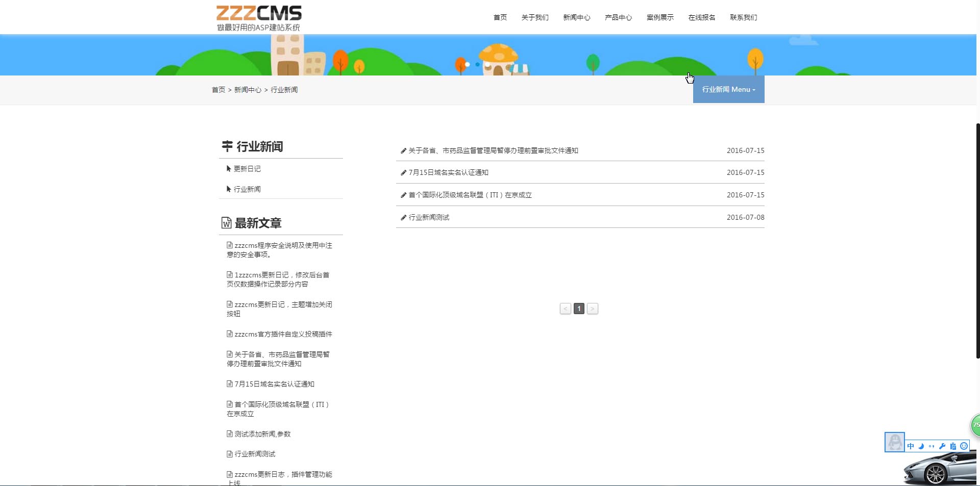Open sidebar article 关于各省、市药品监督管理局暂停办理
The image size is (980, 486).
tap(278, 359)
